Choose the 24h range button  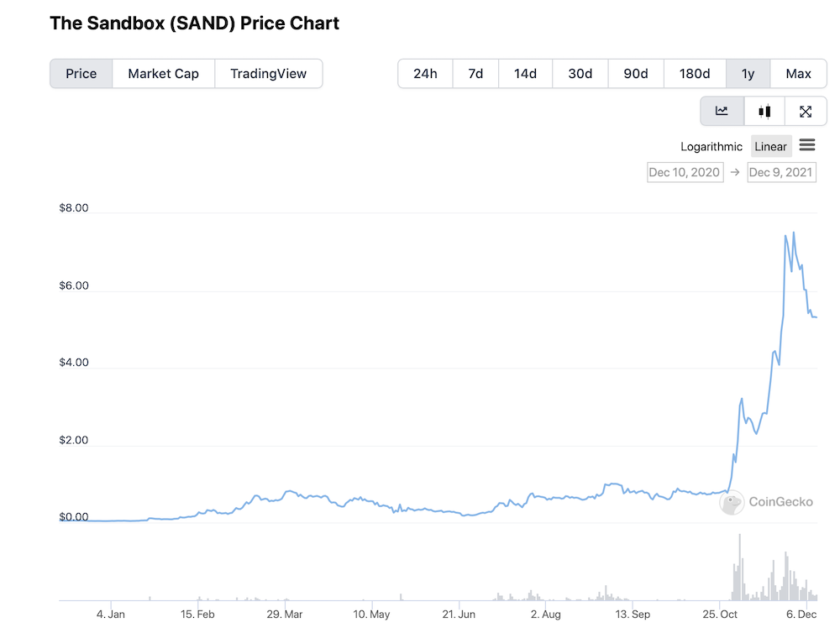(425, 73)
